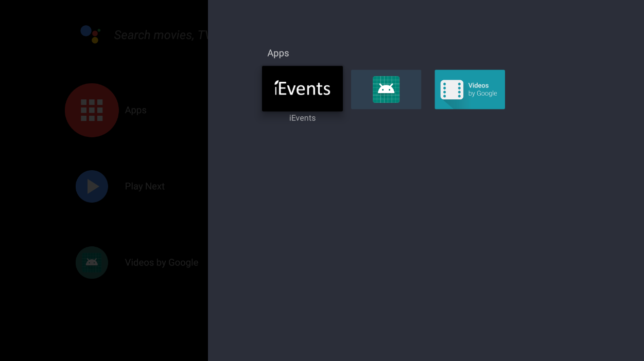Click 'by Google' subtitle on teal tile
Image resolution: width=644 pixels, height=361 pixels.
(x=482, y=94)
